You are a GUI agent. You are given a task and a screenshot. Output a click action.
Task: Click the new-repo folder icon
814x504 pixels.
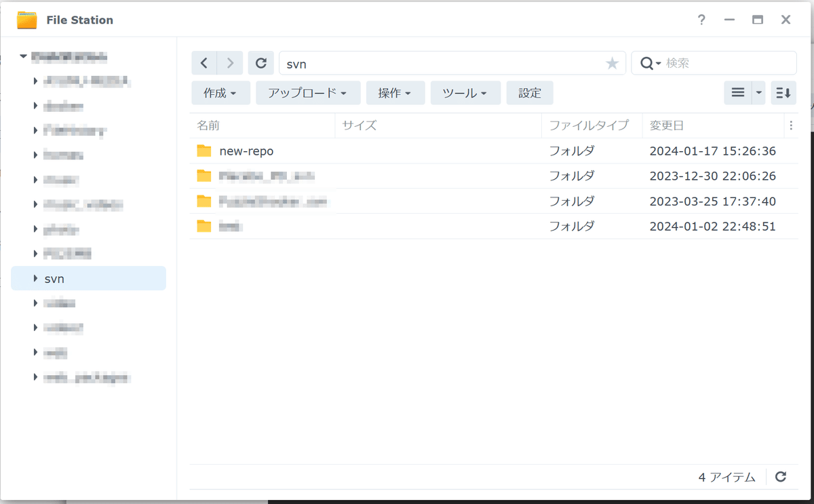[x=204, y=151]
